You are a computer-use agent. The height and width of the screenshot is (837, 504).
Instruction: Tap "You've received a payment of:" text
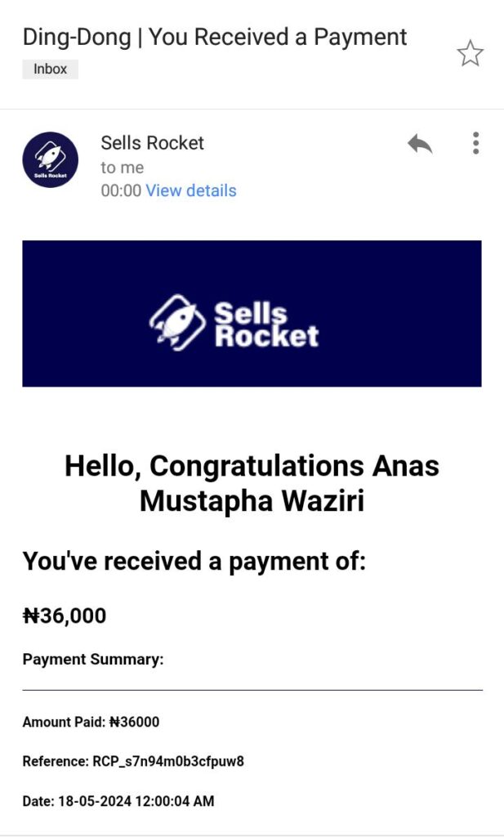[x=194, y=562]
